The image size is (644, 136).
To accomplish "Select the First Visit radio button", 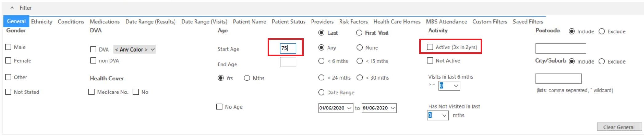I will [359, 33].
